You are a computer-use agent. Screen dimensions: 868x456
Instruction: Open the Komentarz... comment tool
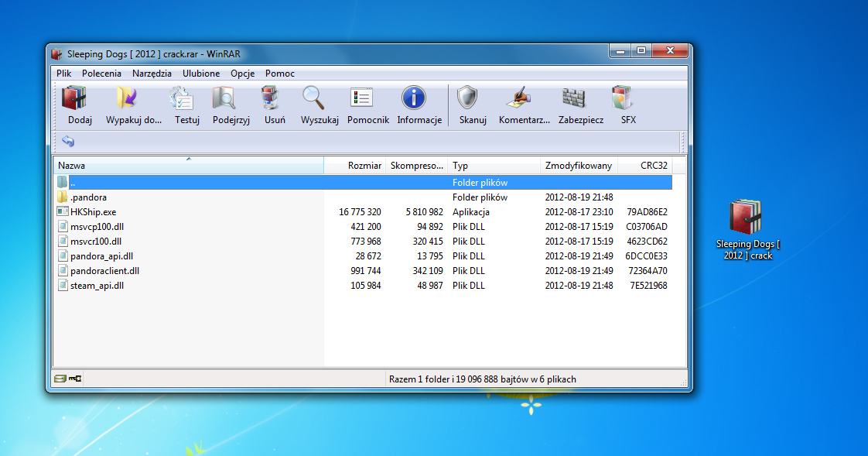pyautogui.click(x=518, y=98)
